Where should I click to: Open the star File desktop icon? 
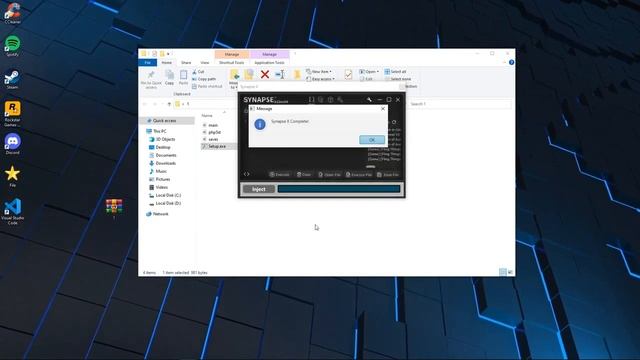[x=12, y=176]
